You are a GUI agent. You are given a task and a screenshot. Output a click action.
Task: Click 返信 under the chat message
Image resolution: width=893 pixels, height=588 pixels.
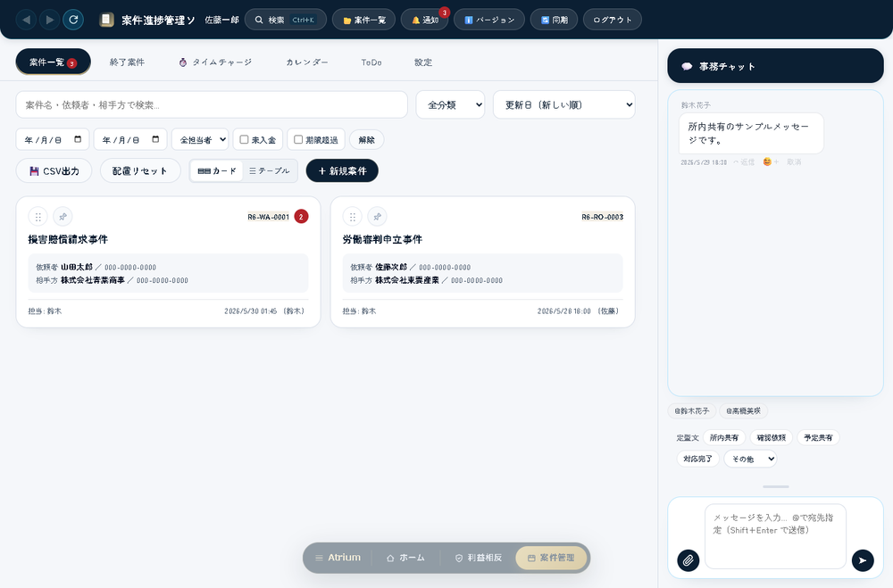(x=744, y=162)
